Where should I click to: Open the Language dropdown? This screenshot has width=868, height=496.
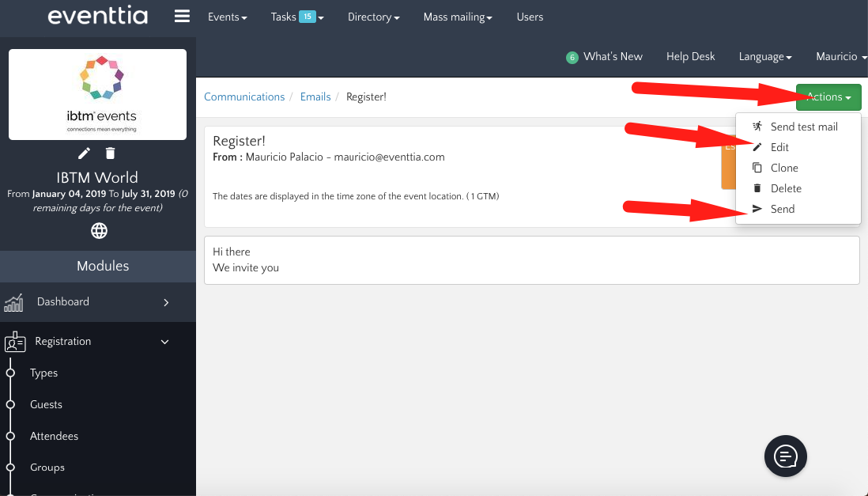(765, 57)
